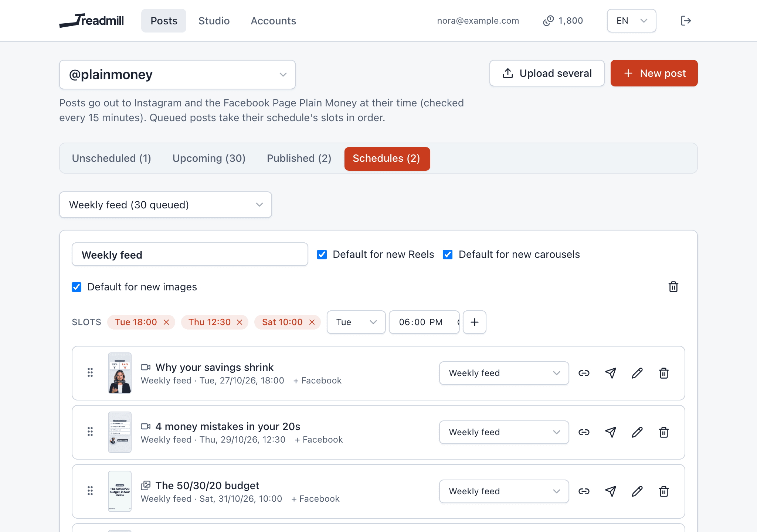Open the @plainmoney account dropdown

pyautogui.click(x=177, y=75)
